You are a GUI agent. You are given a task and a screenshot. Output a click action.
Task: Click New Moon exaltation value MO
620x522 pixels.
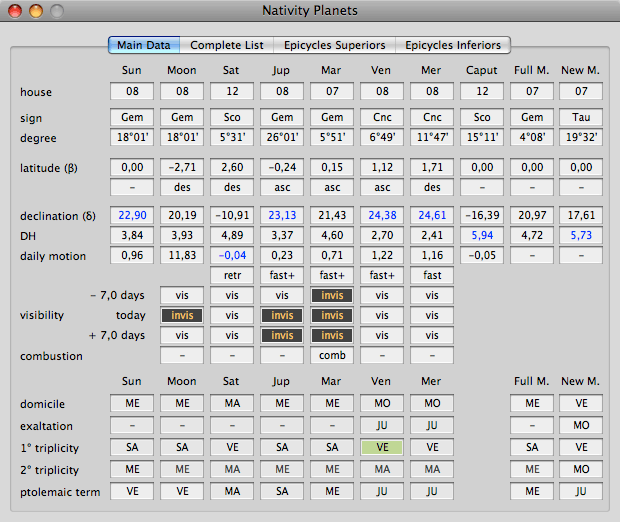pos(581,426)
